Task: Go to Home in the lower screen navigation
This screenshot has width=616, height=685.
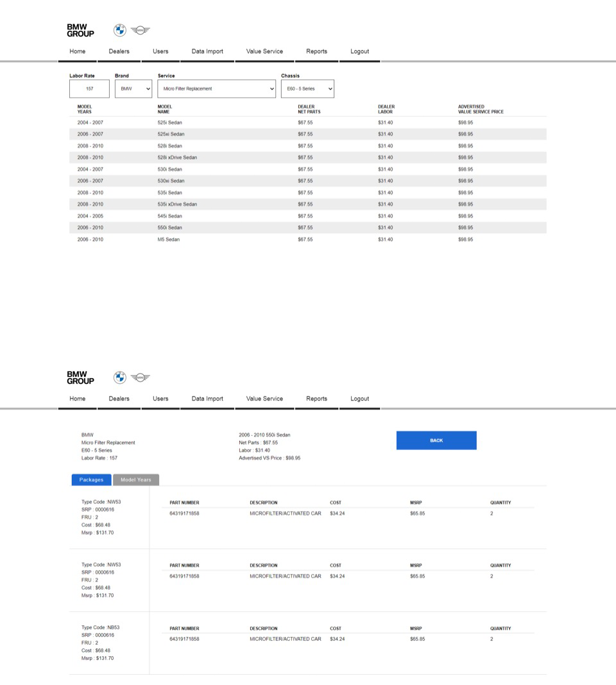Action: (77, 399)
